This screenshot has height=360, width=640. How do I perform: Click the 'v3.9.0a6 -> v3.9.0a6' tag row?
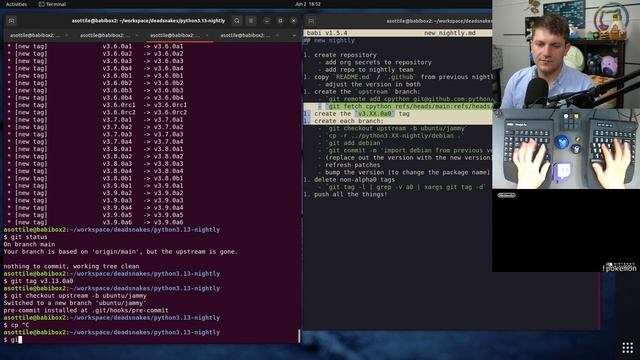click(x=95, y=222)
